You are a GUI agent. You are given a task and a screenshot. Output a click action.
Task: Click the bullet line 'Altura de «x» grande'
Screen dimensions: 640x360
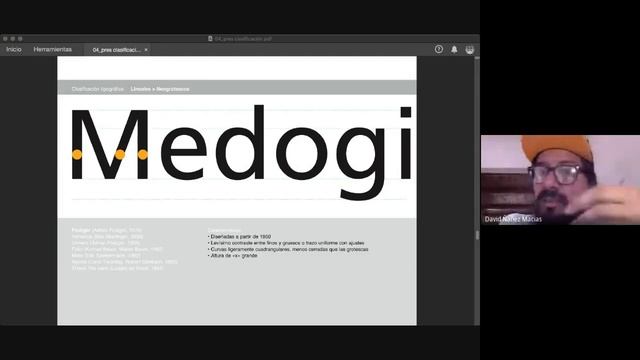click(234, 256)
